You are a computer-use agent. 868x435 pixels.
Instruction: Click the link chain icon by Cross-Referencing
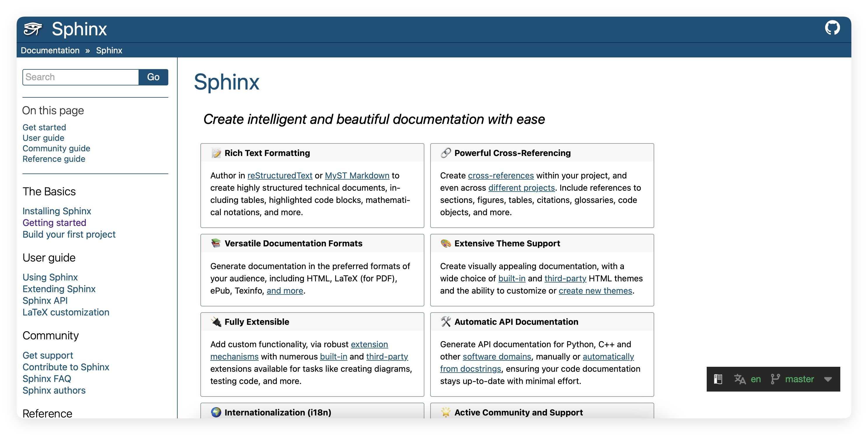pyautogui.click(x=445, y=153)
